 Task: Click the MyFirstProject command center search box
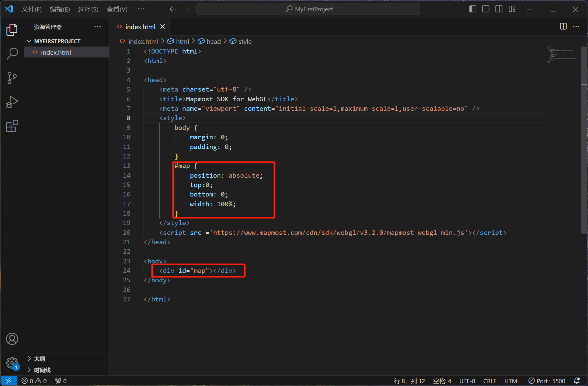coord(308,9)
